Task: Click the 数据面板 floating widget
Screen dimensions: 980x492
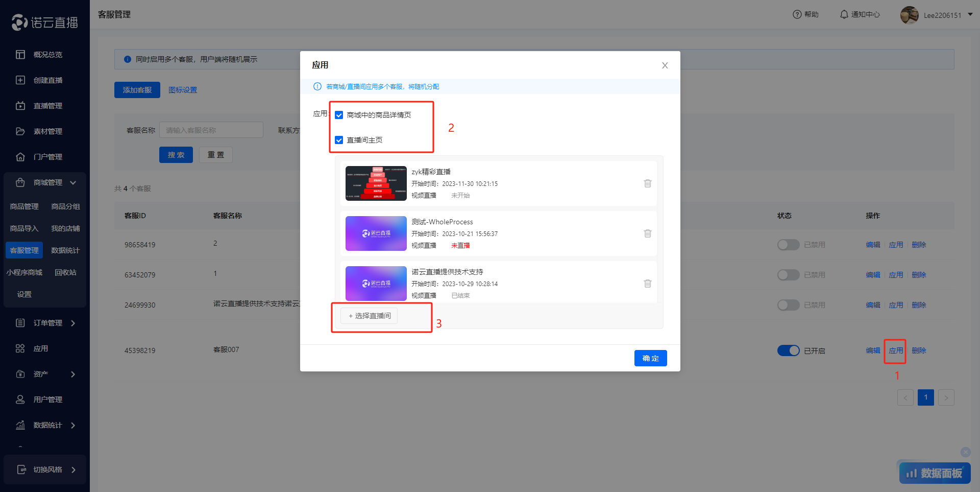Action: [935, 473]
